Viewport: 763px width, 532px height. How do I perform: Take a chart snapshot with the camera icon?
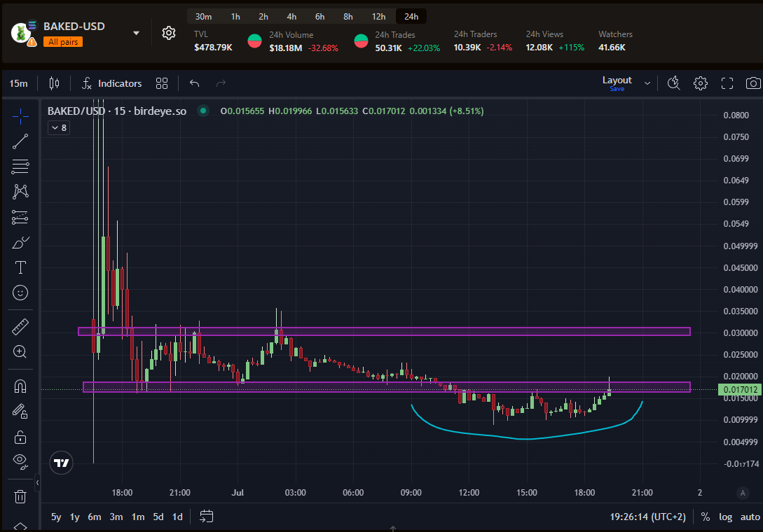(x=753, y=83)
